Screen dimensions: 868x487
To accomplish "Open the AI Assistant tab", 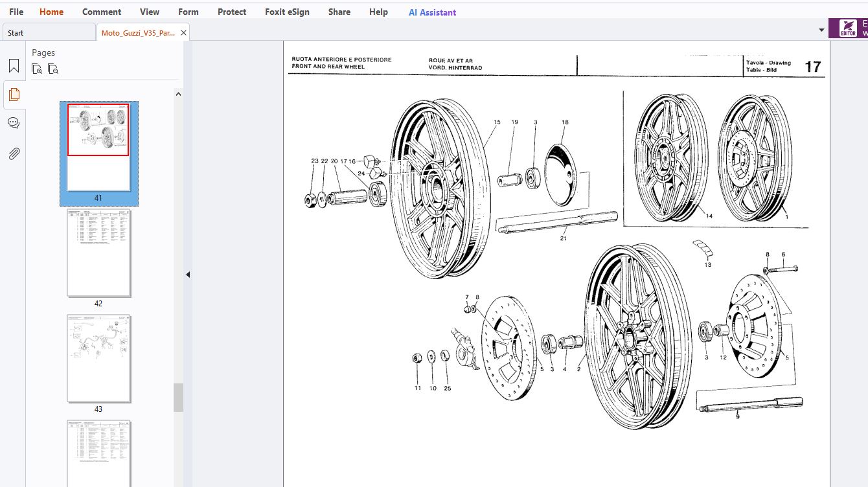I will (432, 12).
